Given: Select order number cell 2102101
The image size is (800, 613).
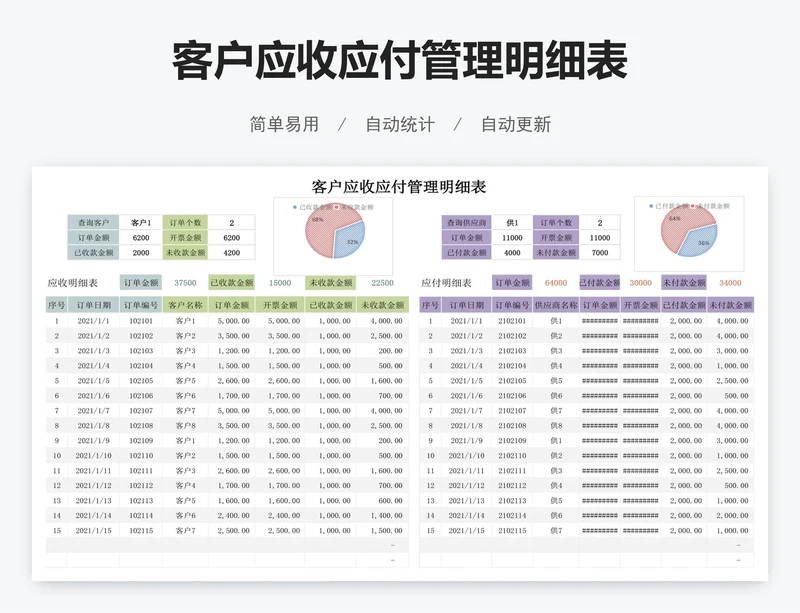Looking at the screenshot, I should tap(512, 321).
